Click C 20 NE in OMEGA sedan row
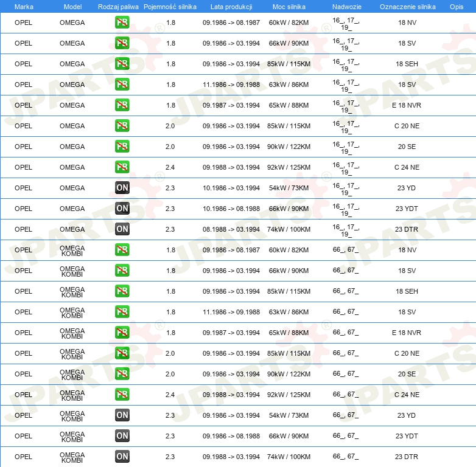Image resolution: width=476 pixels, height=467 pixels. click(x=407, y=126)
